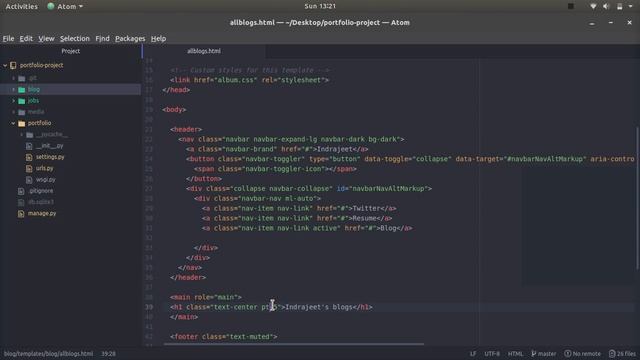Click the 26 files changed icon

click(612, 353)
